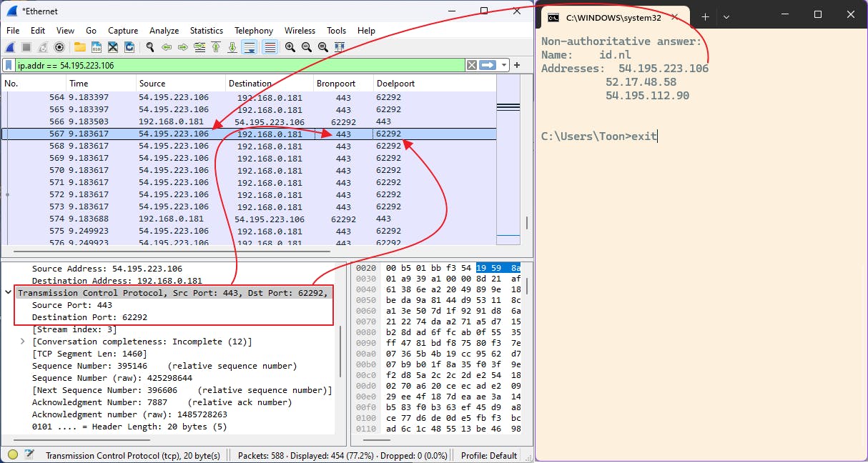Open the View menu
The width and height of the screenshot is (868, 463).
coord(66,31)
